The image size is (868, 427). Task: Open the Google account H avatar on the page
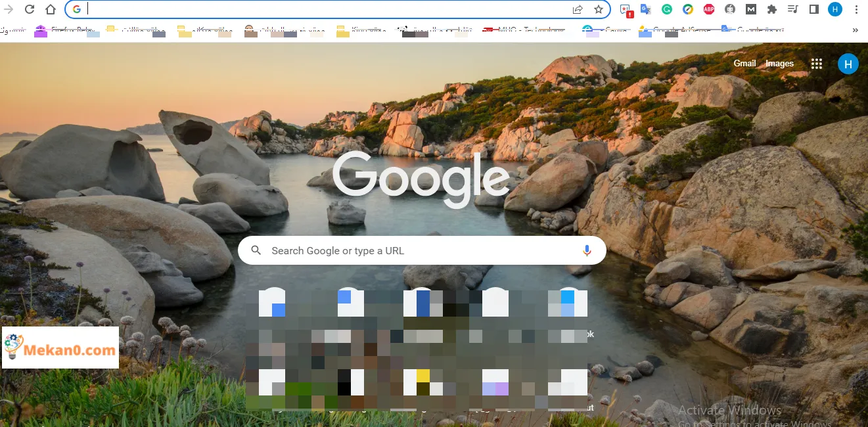848,64
